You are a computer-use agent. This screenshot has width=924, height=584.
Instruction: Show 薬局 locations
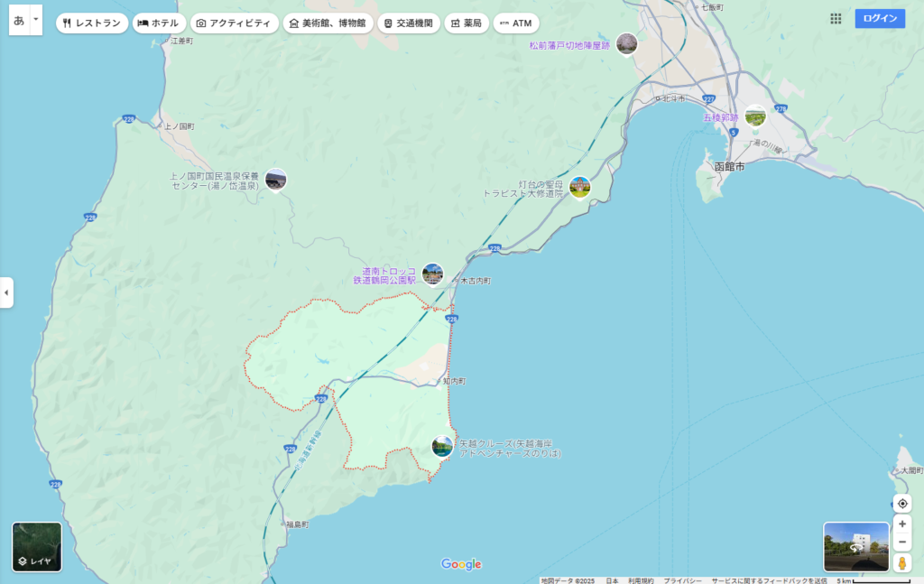tap(467, 23)
